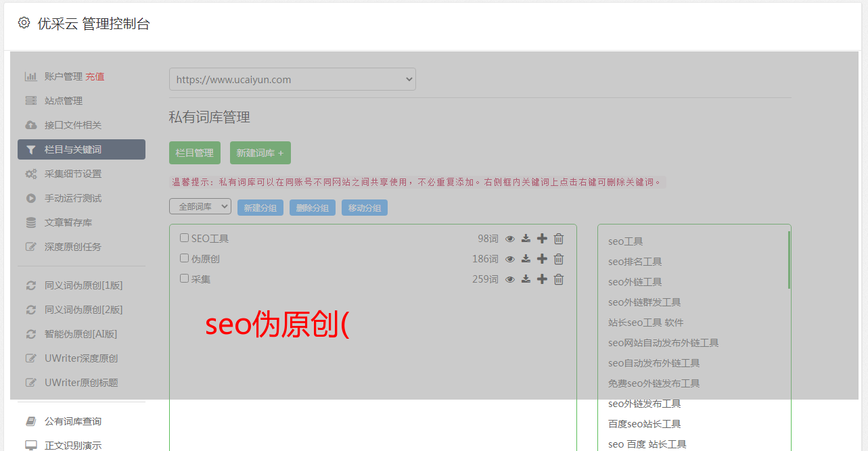868x451 pixels.
Task: Go to 站点管理 menu
Action: (x=64, y=101)
